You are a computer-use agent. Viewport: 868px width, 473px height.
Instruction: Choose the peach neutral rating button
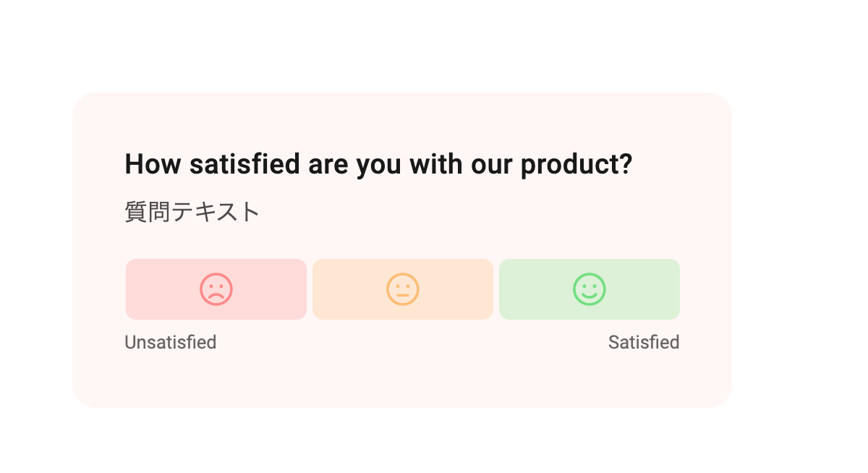pos(403,289)
